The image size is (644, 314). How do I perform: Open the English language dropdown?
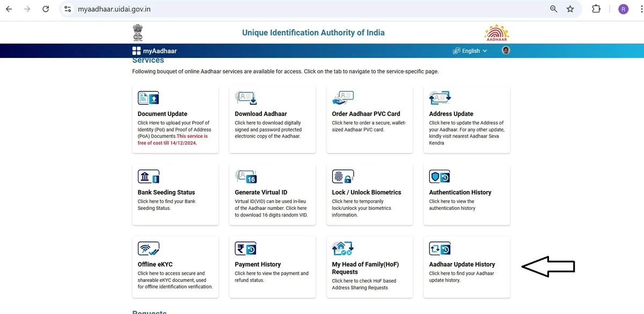(470, 51)
